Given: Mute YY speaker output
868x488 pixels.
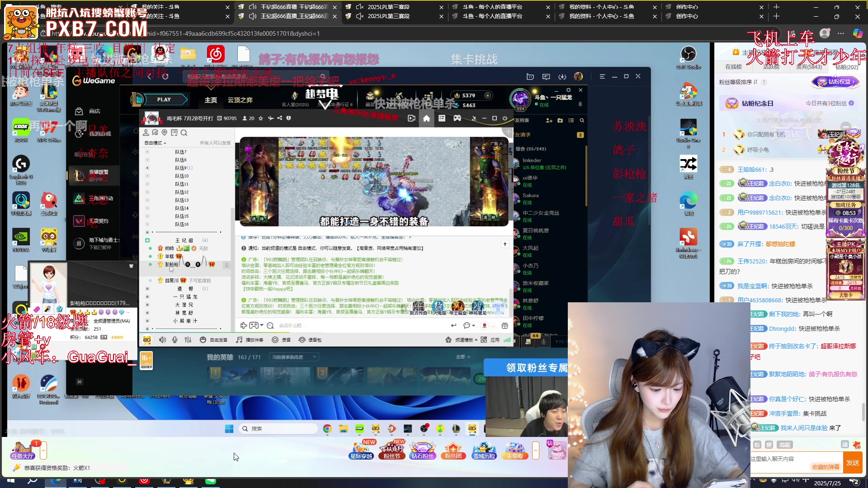Looking at the screenshot, I should click(162, 340).
